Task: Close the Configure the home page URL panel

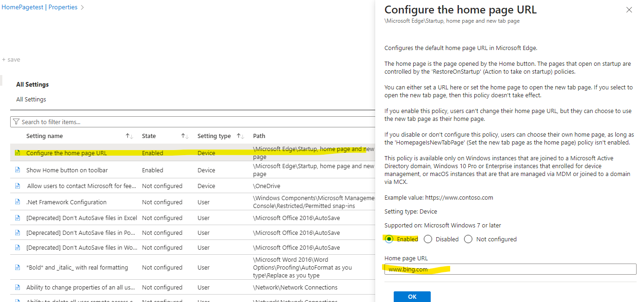Action: point(629,10)
